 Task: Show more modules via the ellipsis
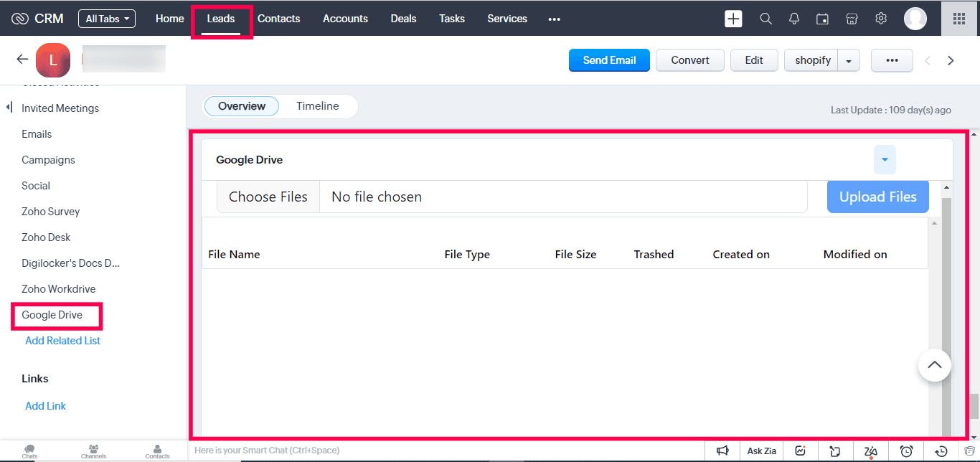(x=554, y=19)
